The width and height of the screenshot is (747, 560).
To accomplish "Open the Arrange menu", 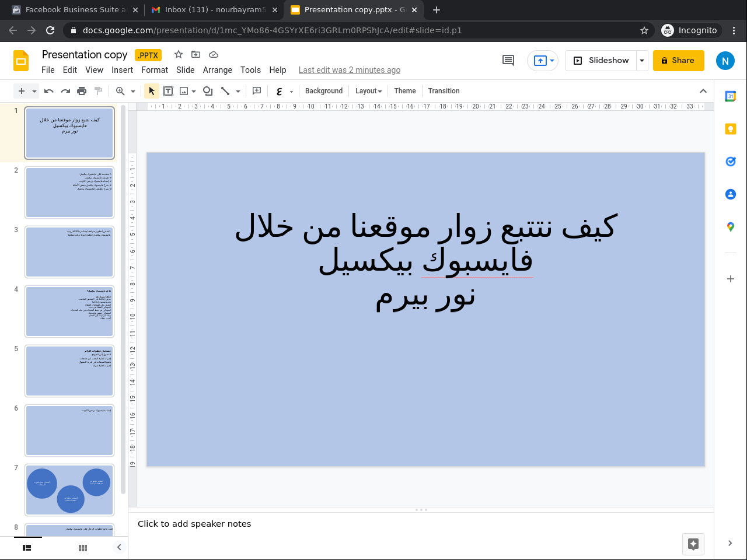I will (x=218, y=70).
